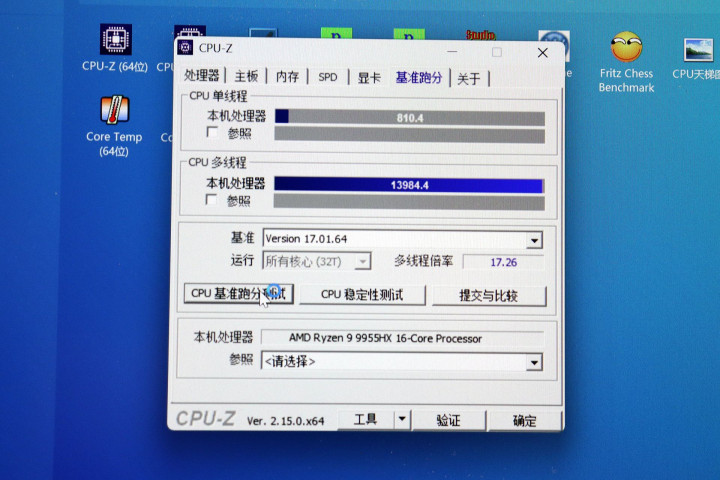Confirm with the 确定 button

click(524, 421)
